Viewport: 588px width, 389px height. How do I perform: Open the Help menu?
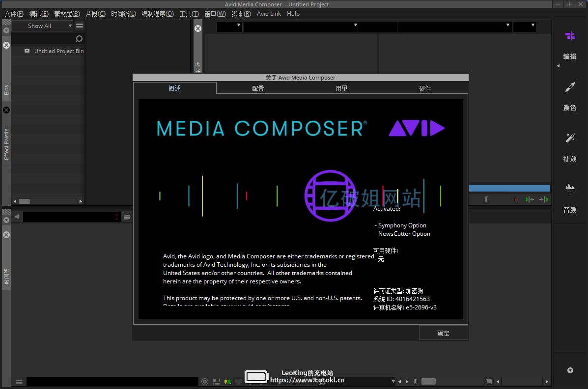pyautogui.click(x=293, y=14)
